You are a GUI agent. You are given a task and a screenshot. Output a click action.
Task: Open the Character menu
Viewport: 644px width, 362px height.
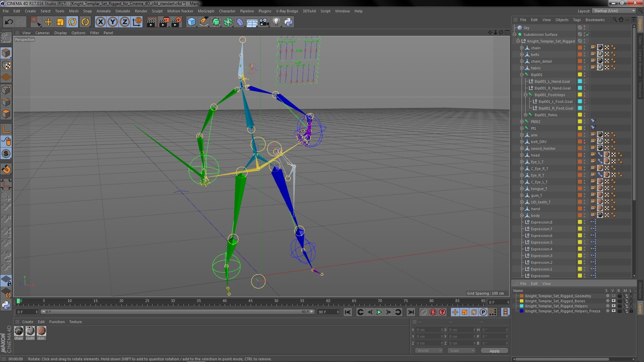click(x=227, y=11)
